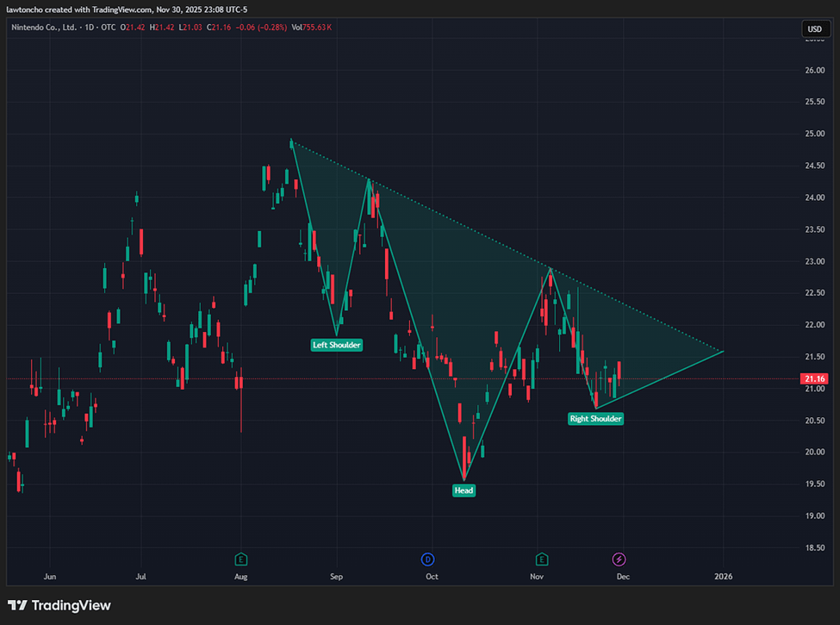Click the Jun label on time axis

pyautogui.click(x=50, y=577)
